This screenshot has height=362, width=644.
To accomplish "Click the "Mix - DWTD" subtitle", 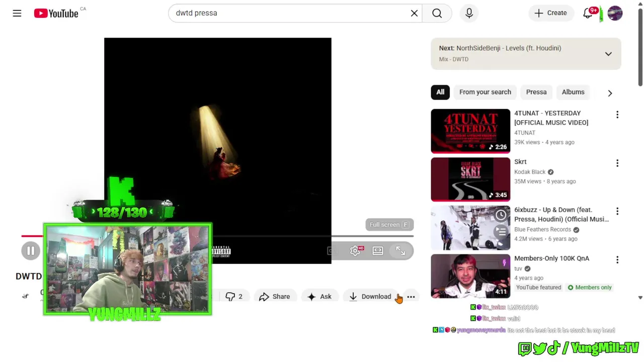I will [454, 59].
